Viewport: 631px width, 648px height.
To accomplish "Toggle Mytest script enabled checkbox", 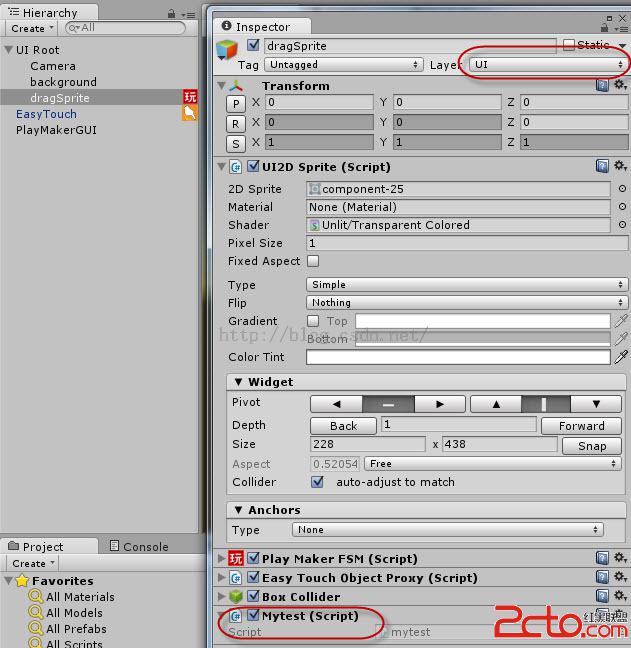I will coord(253,615).
